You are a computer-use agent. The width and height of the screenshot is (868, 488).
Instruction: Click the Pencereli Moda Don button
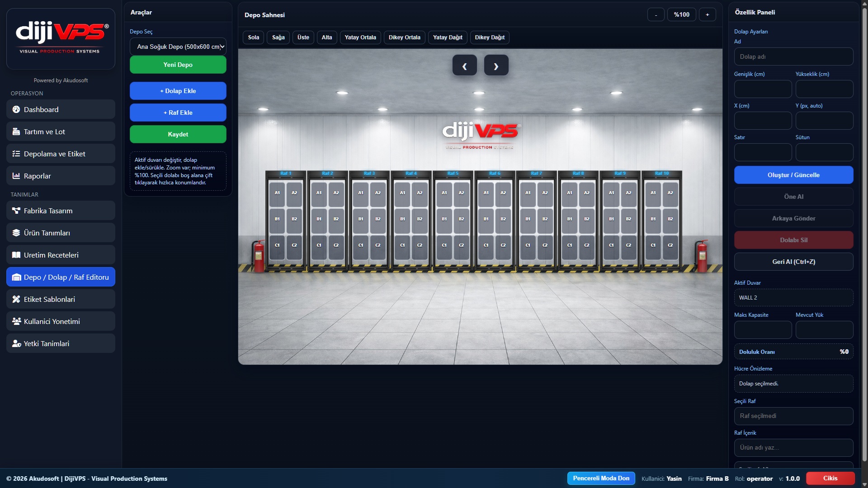[601, 478]
